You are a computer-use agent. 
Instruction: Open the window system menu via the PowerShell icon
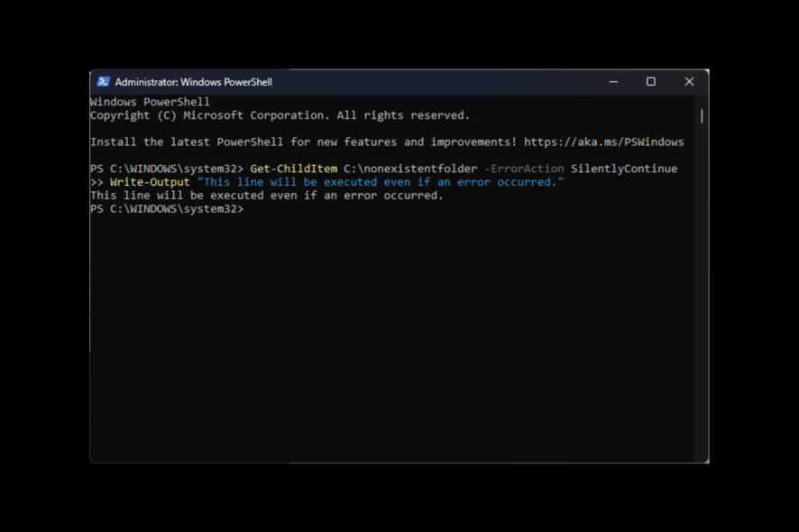[x=102, y=81]
